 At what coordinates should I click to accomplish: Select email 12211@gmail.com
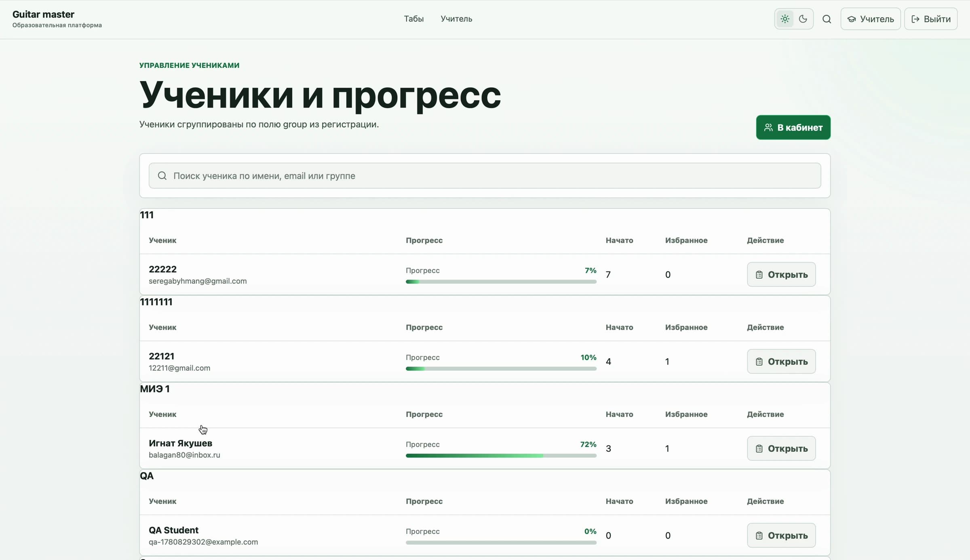click(179, 368)
